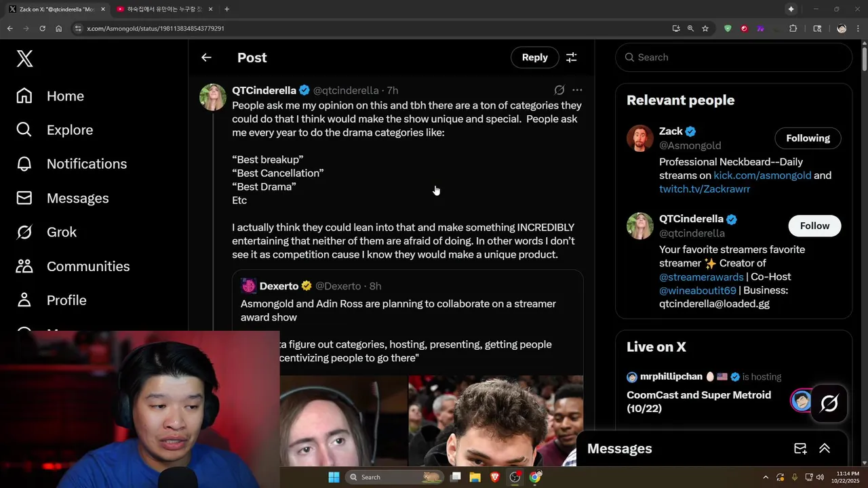Click the Grok icon on QTCinderella's post
The width and height of the screenshot is (868, 488).
559,90
